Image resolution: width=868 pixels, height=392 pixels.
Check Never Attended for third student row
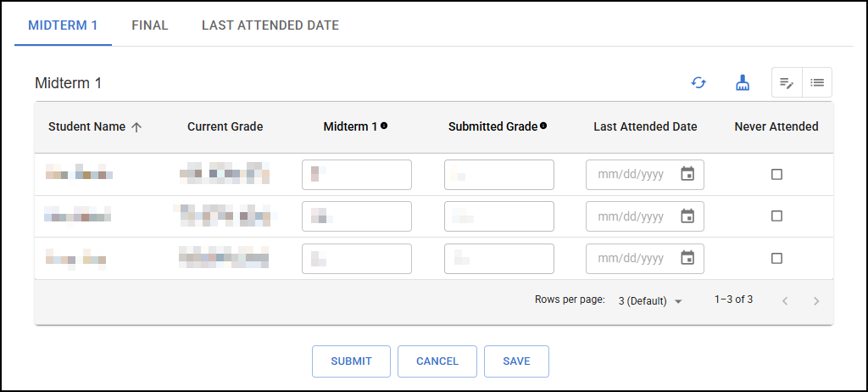tap(776, 259)
